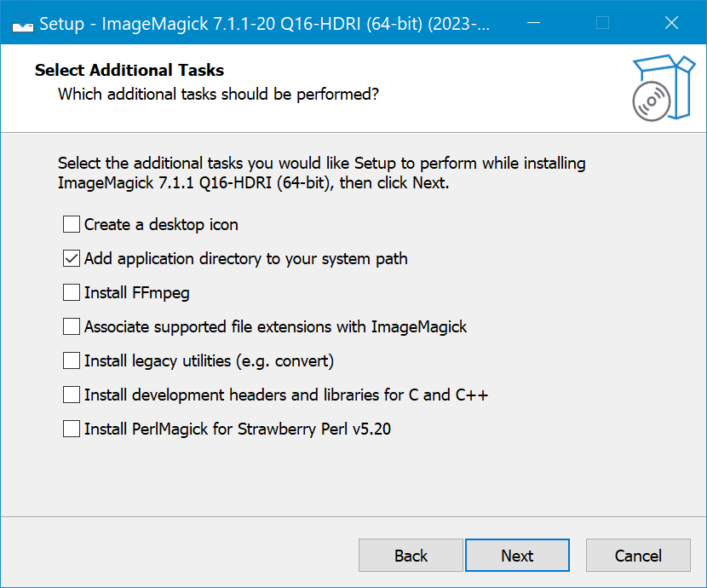This screenshot has width=707, height=588.
Task: Click the greyed-out maximize button
Action: click(602, 23)
